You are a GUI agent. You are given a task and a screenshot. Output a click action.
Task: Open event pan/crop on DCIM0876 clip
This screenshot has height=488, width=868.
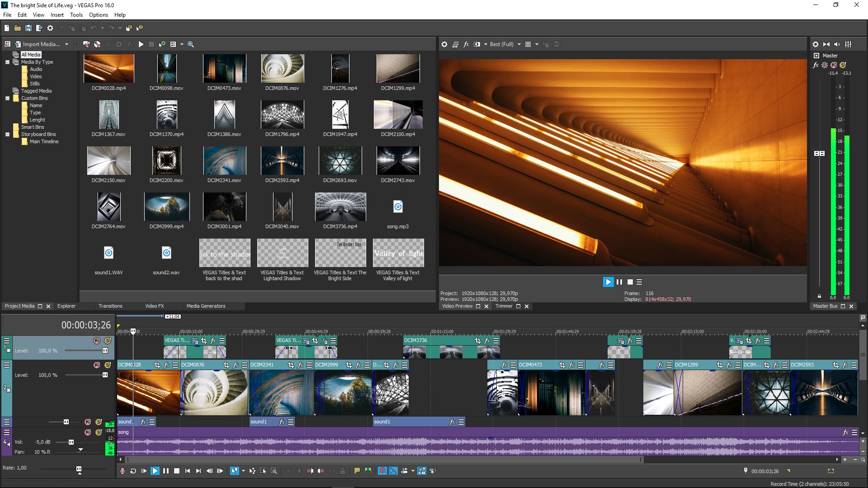click(226, 365)
